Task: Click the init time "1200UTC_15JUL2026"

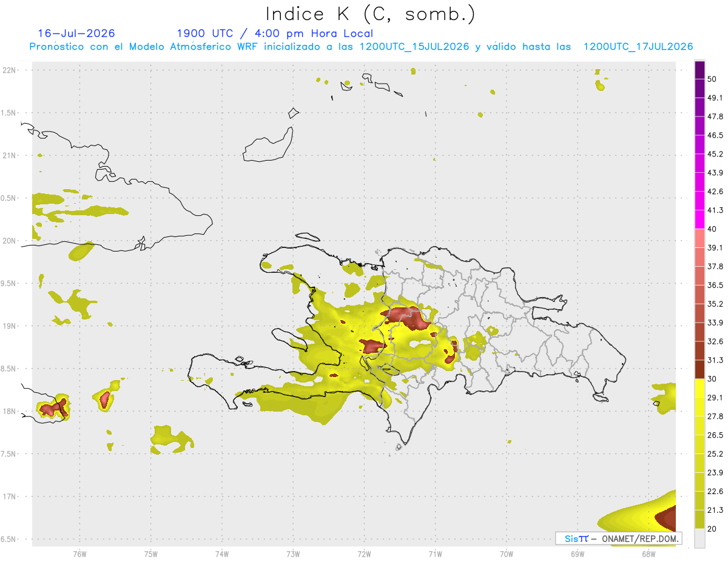Action: [414, 47]
